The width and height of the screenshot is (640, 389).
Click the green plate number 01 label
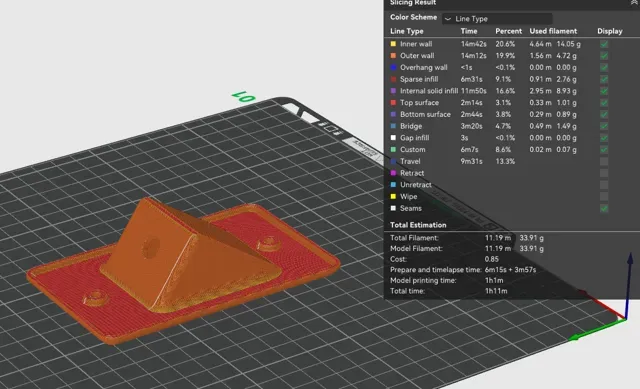pos(244,97)
